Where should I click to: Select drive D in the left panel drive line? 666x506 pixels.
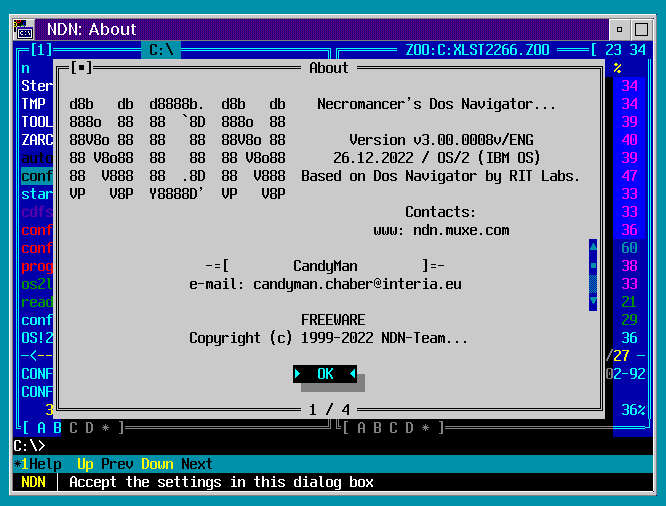pyautogui.click(x=90, y=427)
